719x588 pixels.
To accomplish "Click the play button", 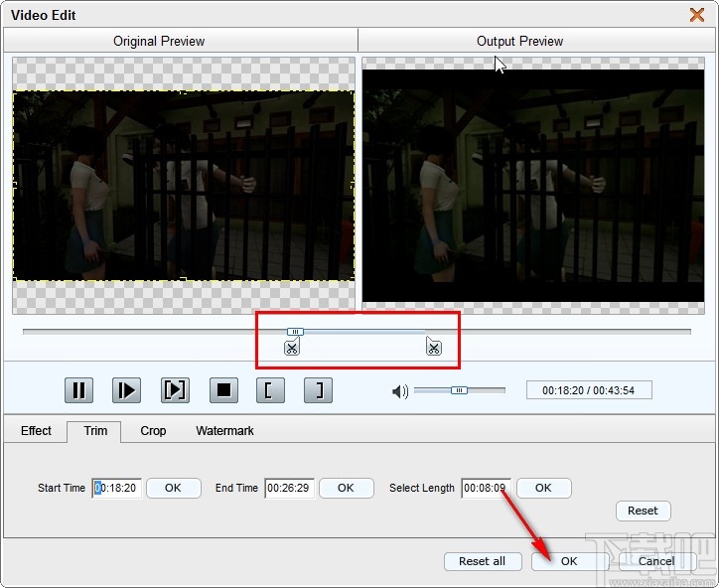I will pyautogui.click(x=126, y=390).
